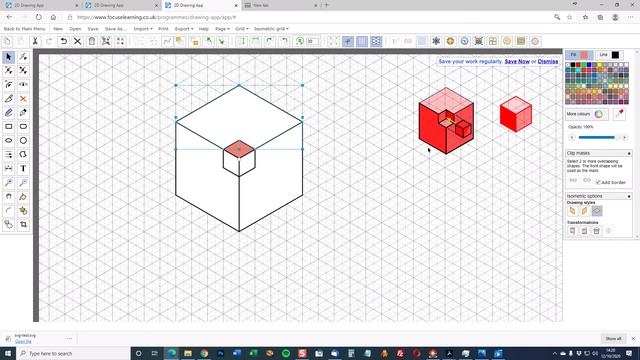Click the clock-like toolbar icon
Image resolution: width=640 pixels, height=360 pixels.
pyautogui.click(x=464, y=41)
